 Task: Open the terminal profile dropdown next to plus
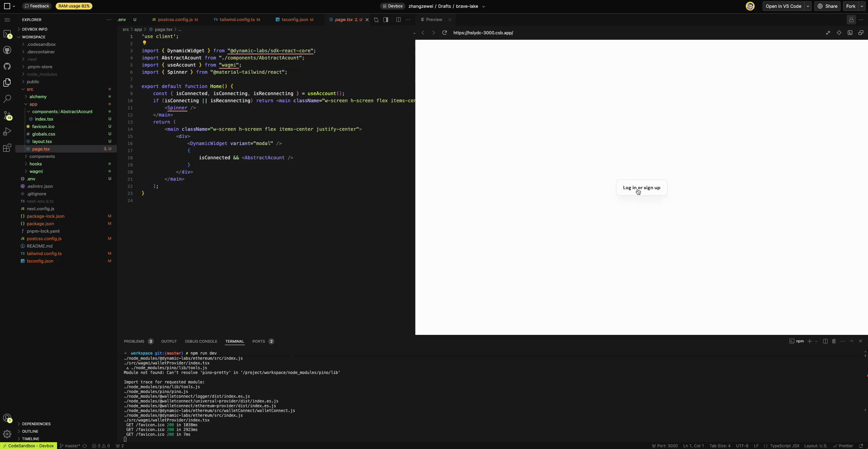(x=817, y=341)
